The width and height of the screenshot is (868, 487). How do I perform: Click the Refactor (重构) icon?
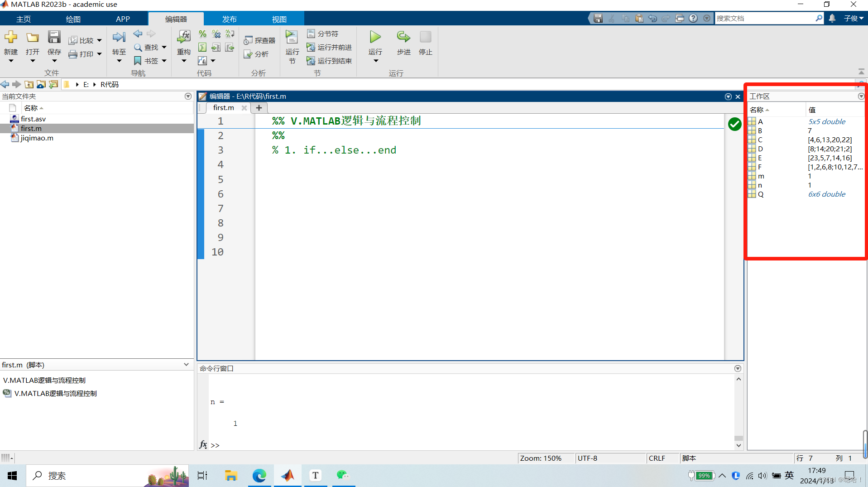coord(184,37)
